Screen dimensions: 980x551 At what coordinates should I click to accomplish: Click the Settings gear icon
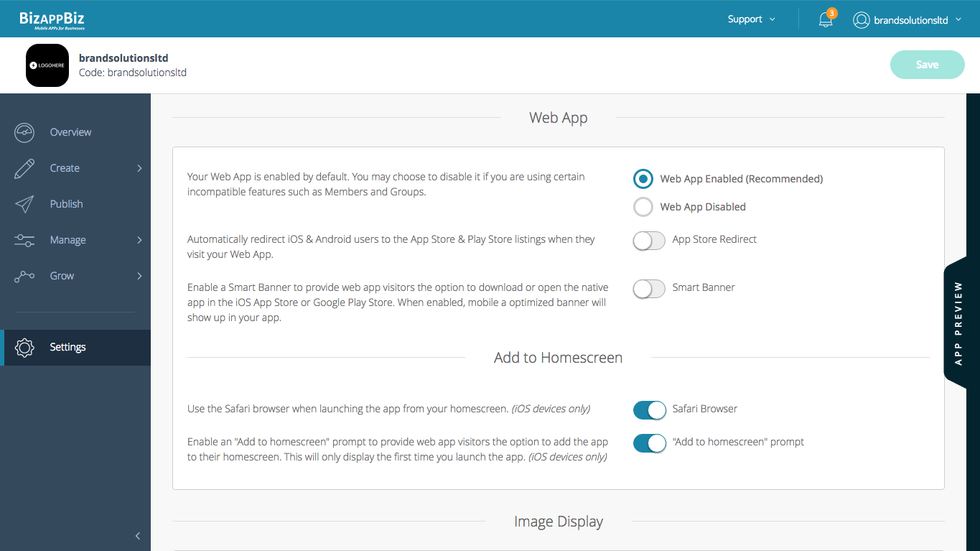tap(24, 348)
